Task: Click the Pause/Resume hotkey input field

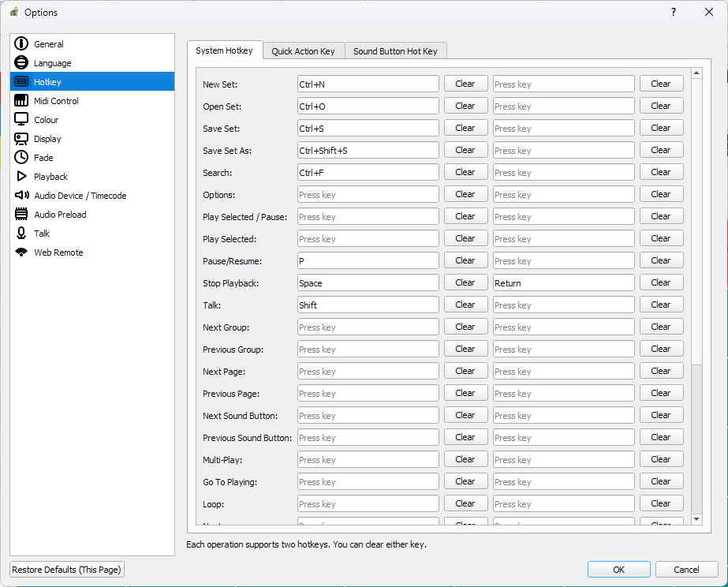Action: (368, 260)
